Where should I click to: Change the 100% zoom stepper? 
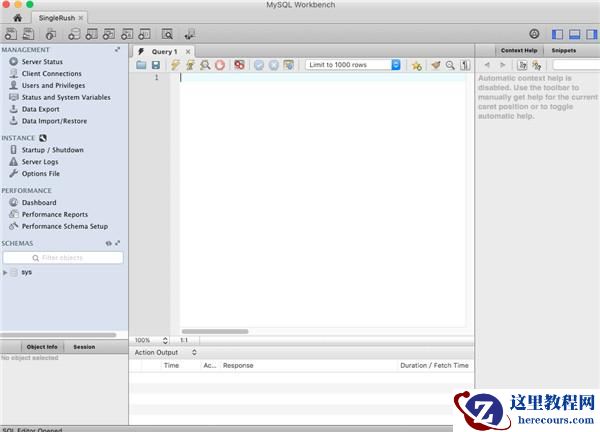165,340
